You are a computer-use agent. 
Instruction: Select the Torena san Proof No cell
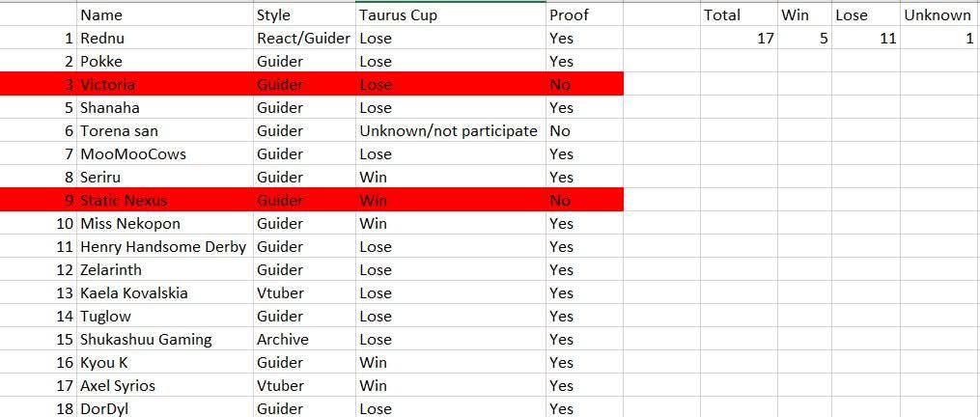pos(584,130)
